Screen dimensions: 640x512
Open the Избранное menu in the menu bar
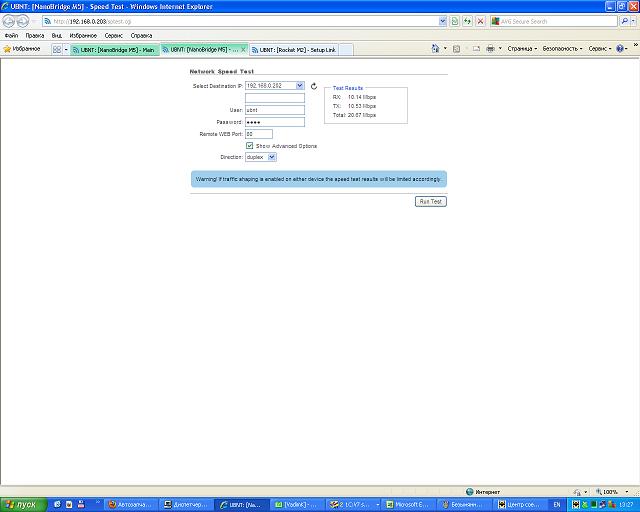click(x=83, y=36)
